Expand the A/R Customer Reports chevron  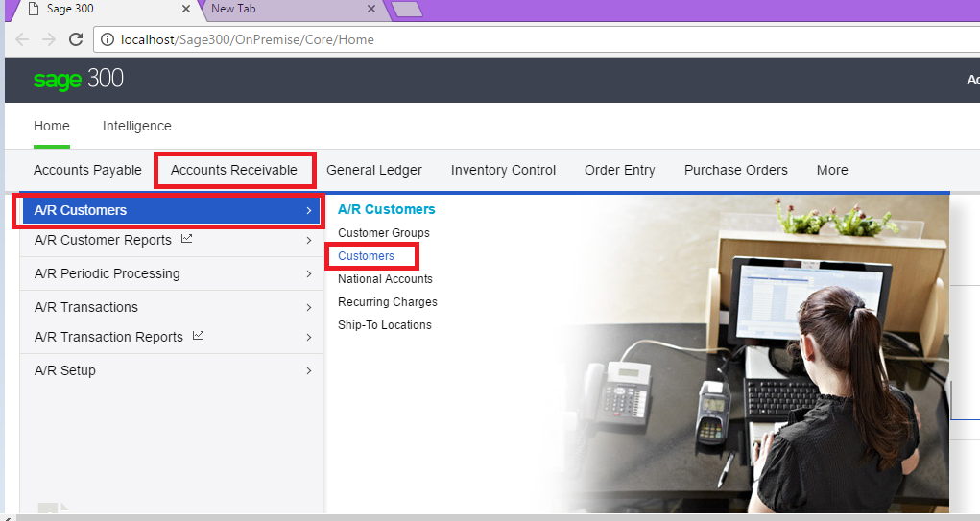pyautogui.click(x=309, y=241)
